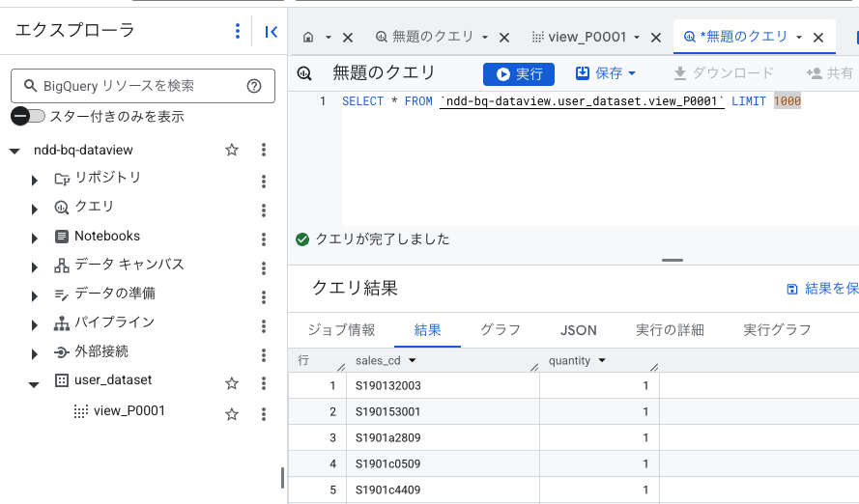The image size is (859, 504).
Task: Open more options for 外部接続
Action: 264,355
